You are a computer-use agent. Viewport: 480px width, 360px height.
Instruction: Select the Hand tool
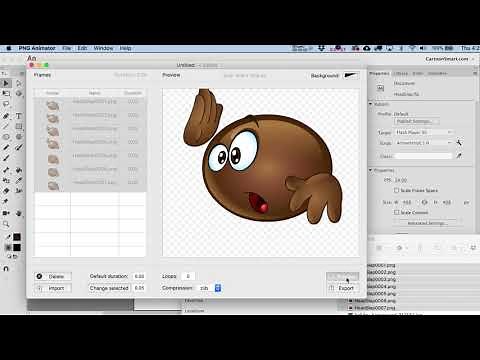click(x=19, y=213)
